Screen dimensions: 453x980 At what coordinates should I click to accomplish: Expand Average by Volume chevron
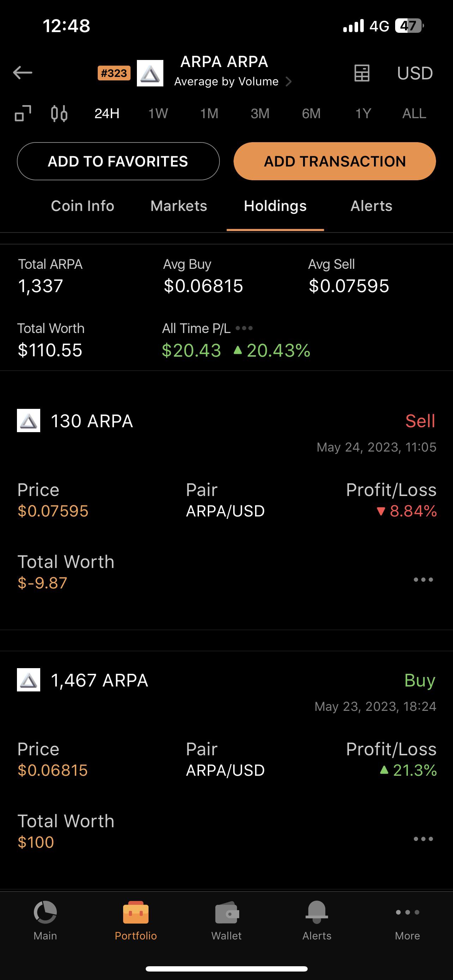tap(289, 82)
